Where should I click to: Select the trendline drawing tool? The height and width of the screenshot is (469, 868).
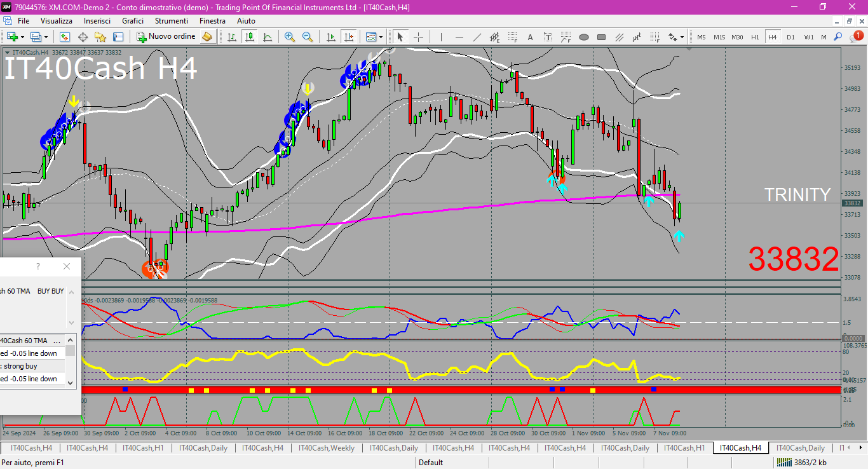point(477,37)
